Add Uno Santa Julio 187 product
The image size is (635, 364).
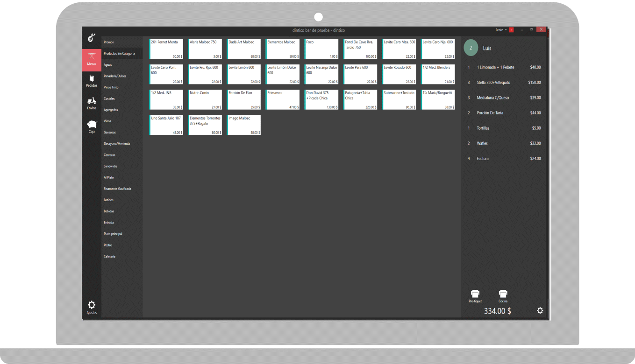166,125
